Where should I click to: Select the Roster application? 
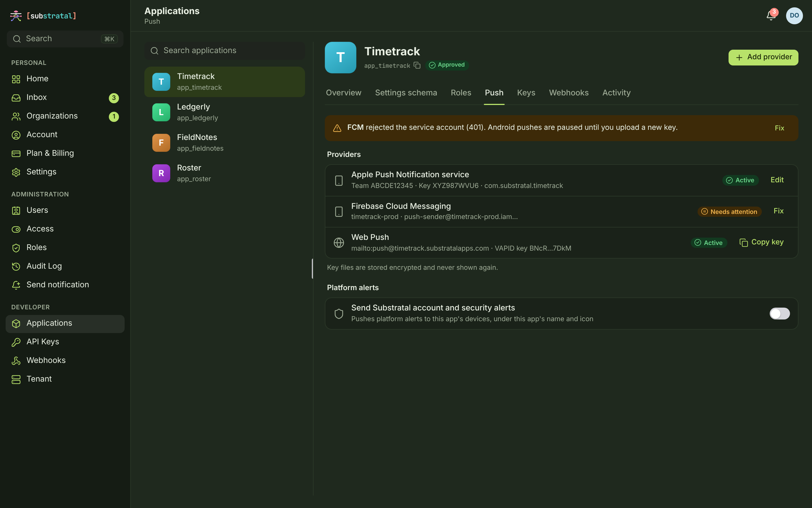coord(224,173)
